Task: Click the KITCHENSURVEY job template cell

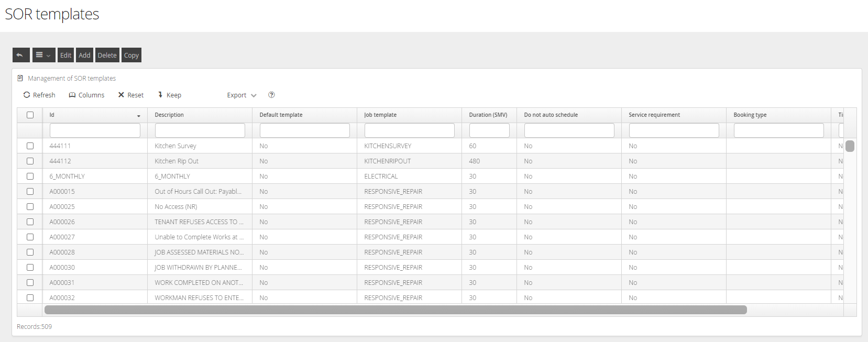Action: [409, 146]
